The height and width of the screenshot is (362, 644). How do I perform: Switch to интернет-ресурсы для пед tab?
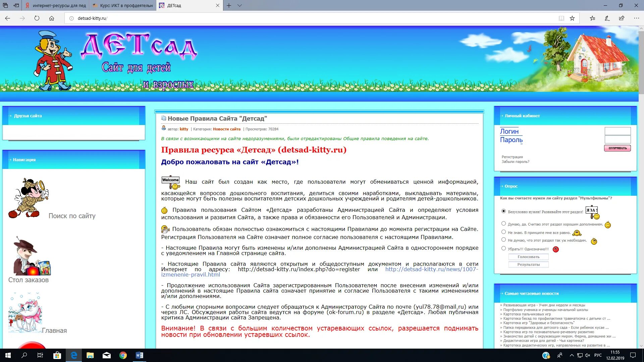(x=56, y=5)
